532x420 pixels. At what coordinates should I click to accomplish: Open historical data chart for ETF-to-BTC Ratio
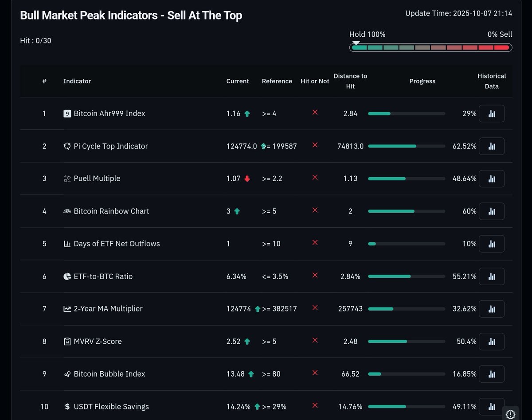point(492,276)
